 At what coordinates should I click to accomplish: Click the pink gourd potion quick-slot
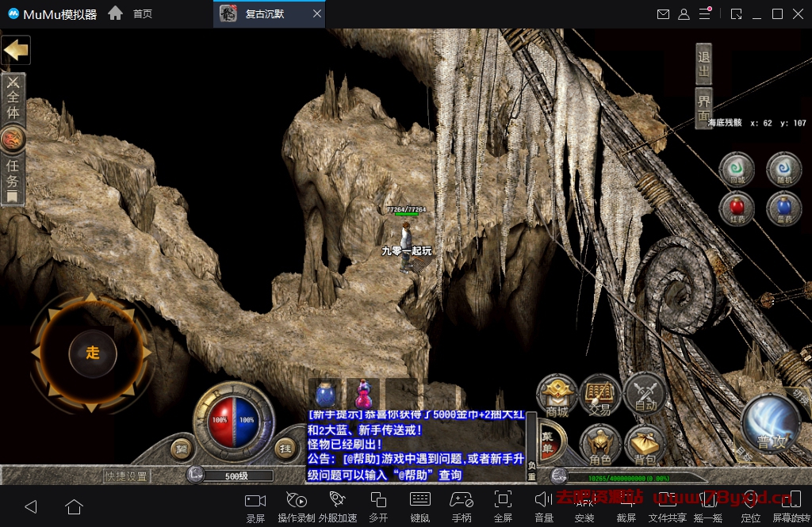click(363, 395)
